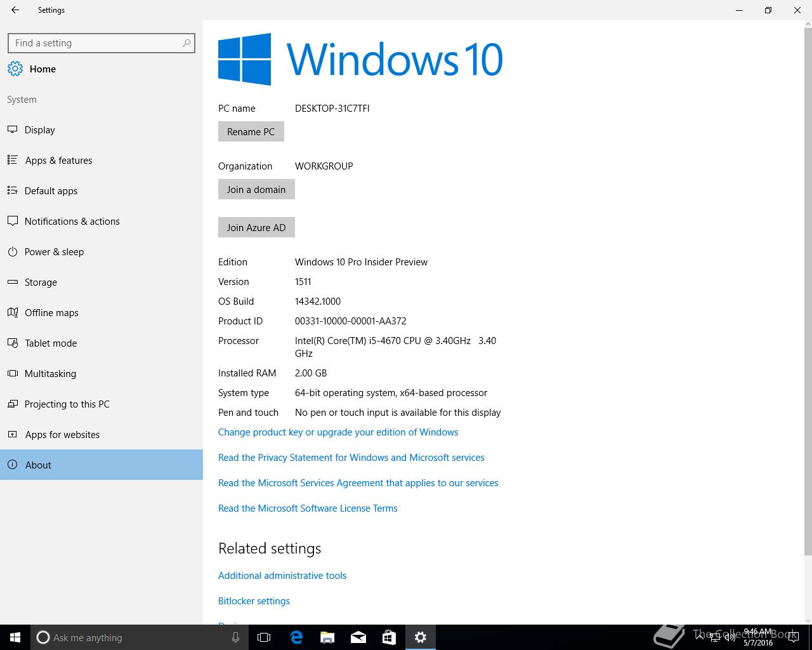Go to Apps & features
Screen dimensions: 812x650
pos(101,161)
